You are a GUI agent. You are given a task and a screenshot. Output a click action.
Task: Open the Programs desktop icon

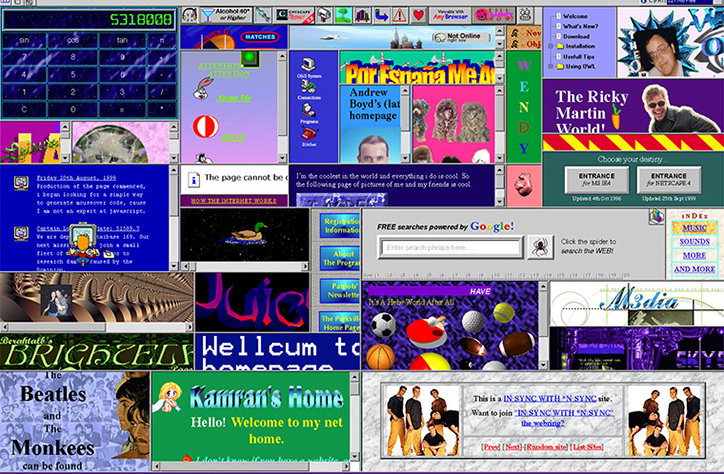(308, 113)
